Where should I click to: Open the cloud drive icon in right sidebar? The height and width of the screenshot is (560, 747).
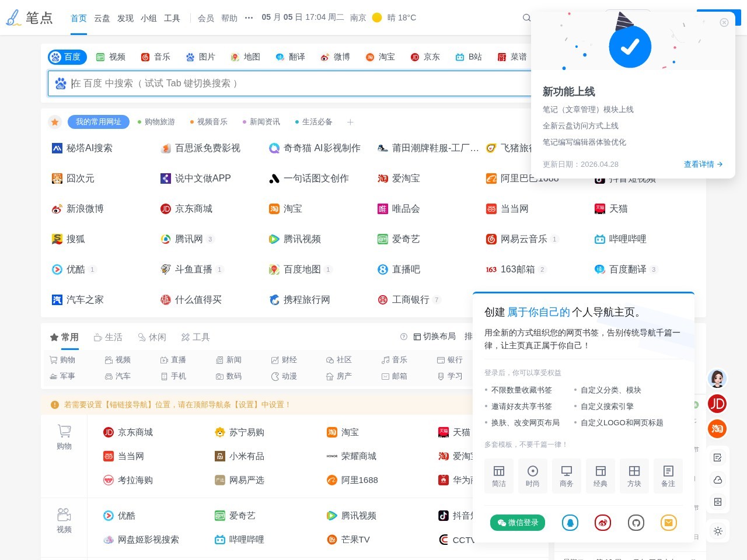click(x=718, y=480)
